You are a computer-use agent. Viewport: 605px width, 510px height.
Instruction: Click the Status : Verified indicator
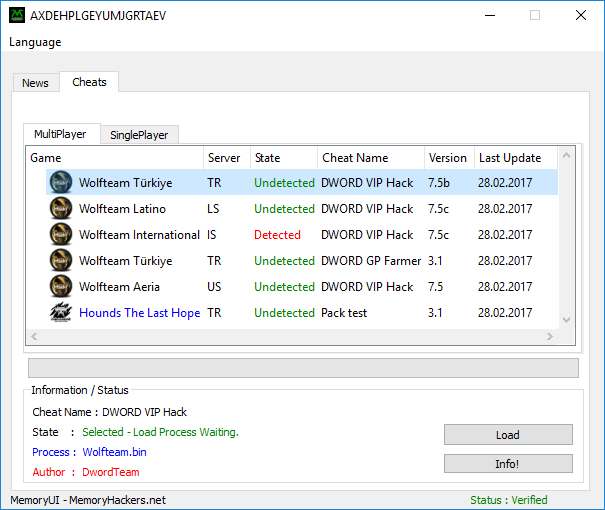(x=509, y=500)
